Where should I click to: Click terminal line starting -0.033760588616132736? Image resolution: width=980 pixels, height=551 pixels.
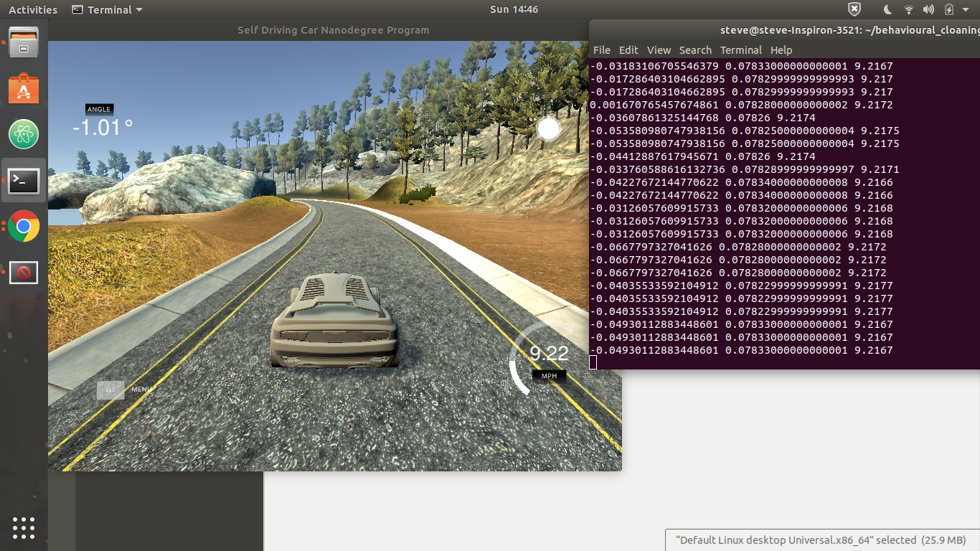tap(744, 169)
